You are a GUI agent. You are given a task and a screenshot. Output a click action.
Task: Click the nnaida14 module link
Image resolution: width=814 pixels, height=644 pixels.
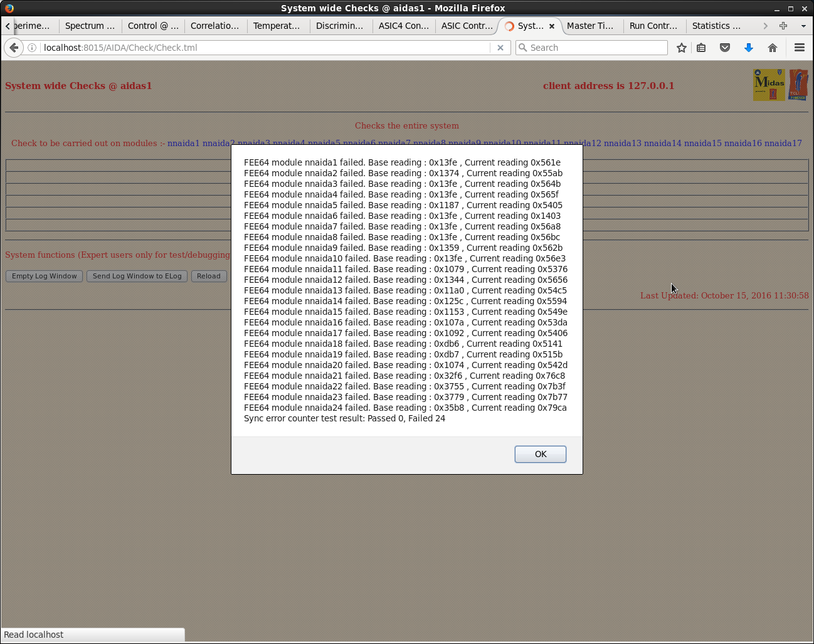tap(663, 143)
